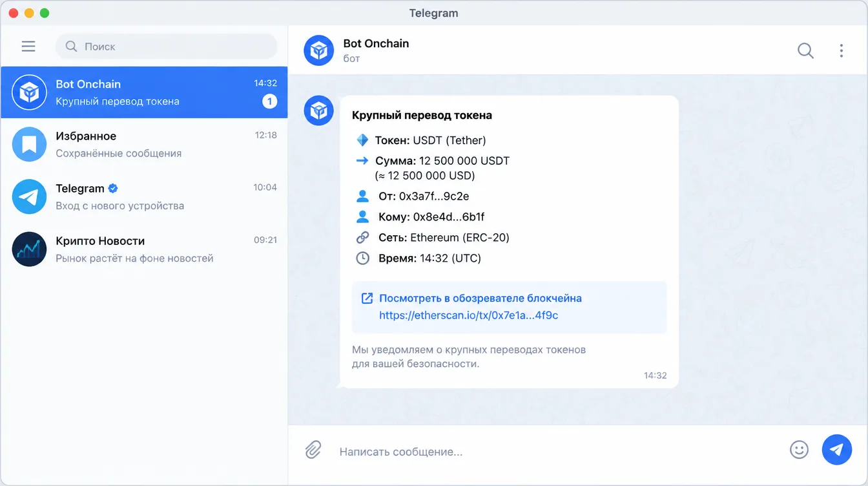
Task: Click the verified badge next to Telegram
Action: [x=113, y=189]
